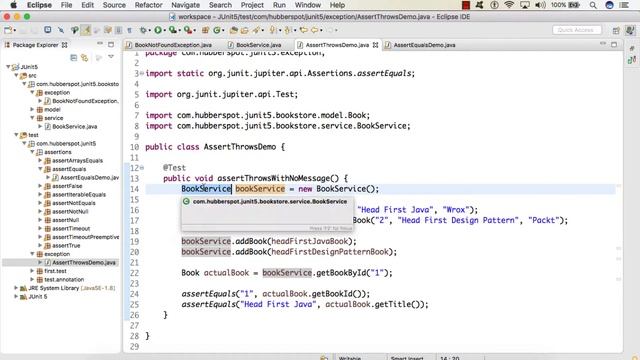Select the Java perspective icon
Viewport: 640px width, 360px height.
click(630, 30)
